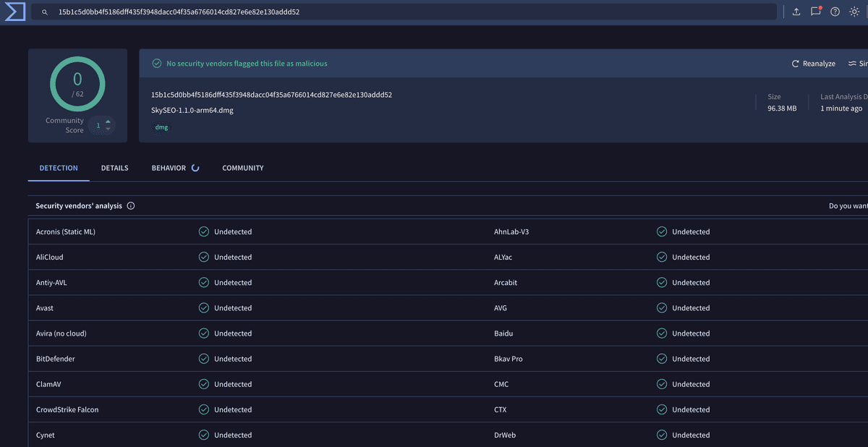
Task: Vote up the Community Score
Action: (x=107, y=122)
